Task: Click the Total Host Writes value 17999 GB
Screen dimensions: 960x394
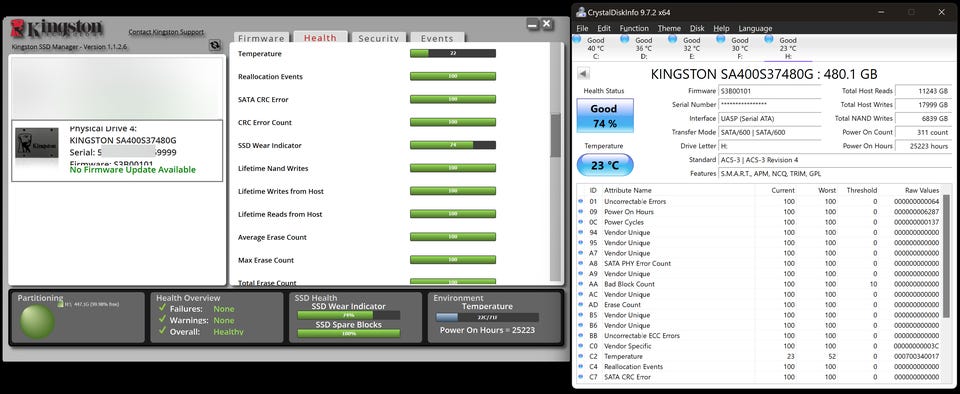Action: pos(923,105)
